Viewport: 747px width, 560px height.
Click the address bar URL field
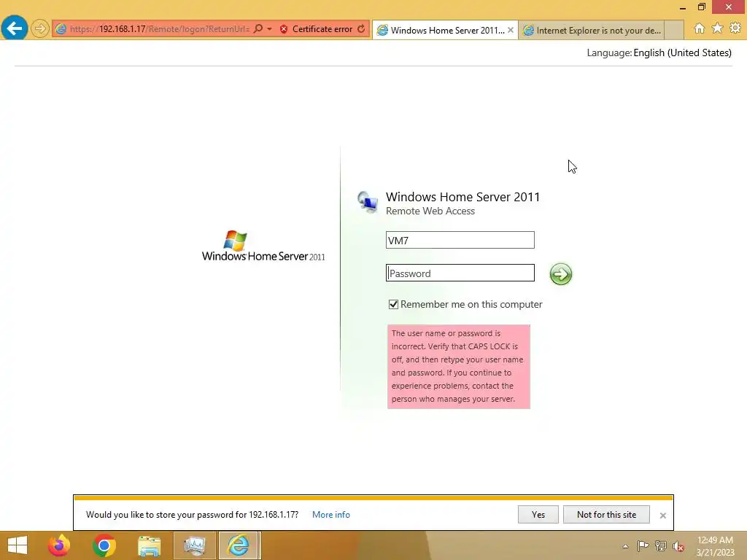(x=159, y=29)
